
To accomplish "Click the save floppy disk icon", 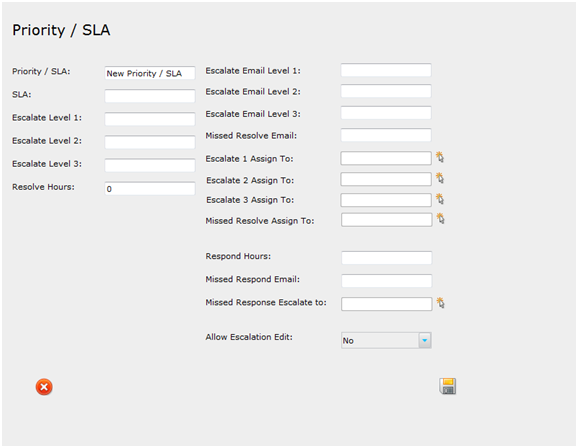I will [x=448, y=386].
